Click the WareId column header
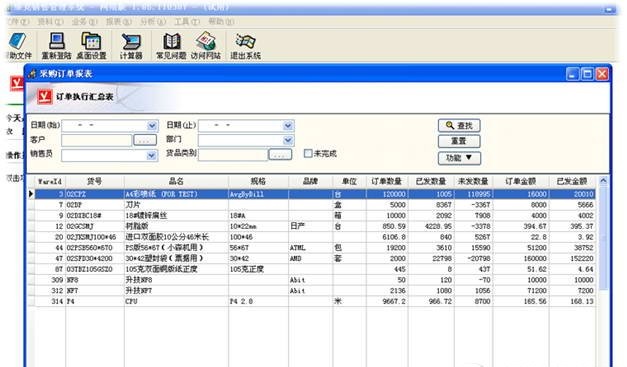This screenshot has height=367, width=627. (50, 182)
